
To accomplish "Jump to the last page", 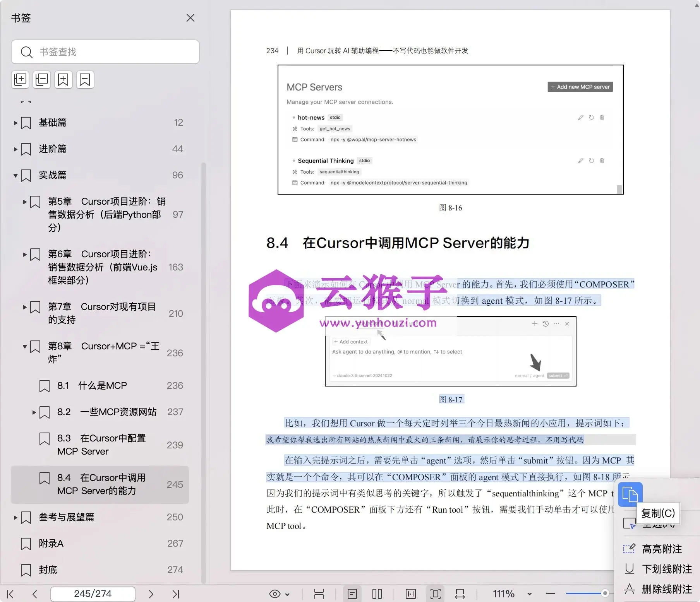I will (175, 594).
